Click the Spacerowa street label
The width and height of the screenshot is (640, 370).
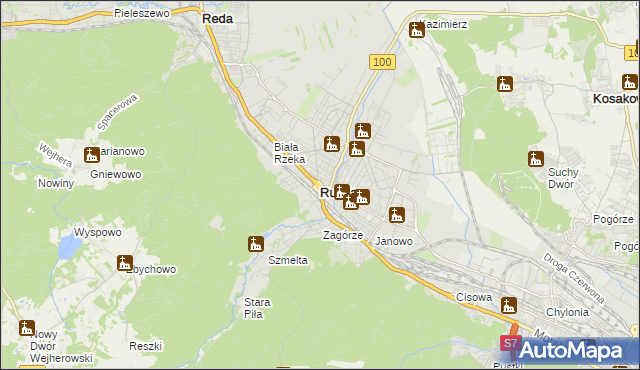tap(118, 112)
